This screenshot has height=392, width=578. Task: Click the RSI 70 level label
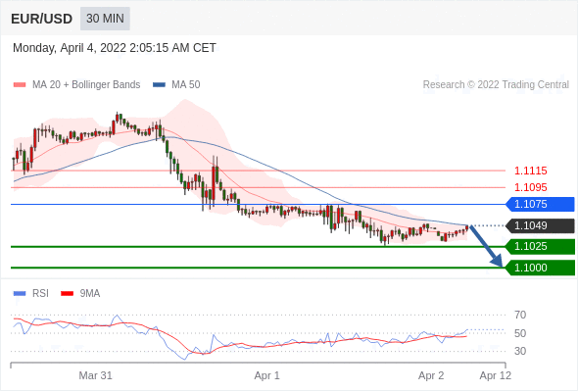[520, 315]
